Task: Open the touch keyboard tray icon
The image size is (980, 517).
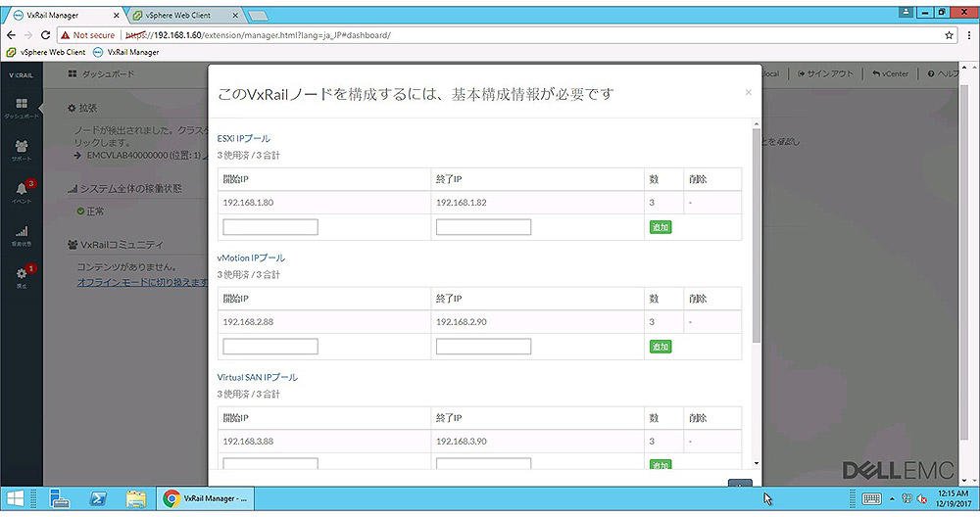Action: 872,498
